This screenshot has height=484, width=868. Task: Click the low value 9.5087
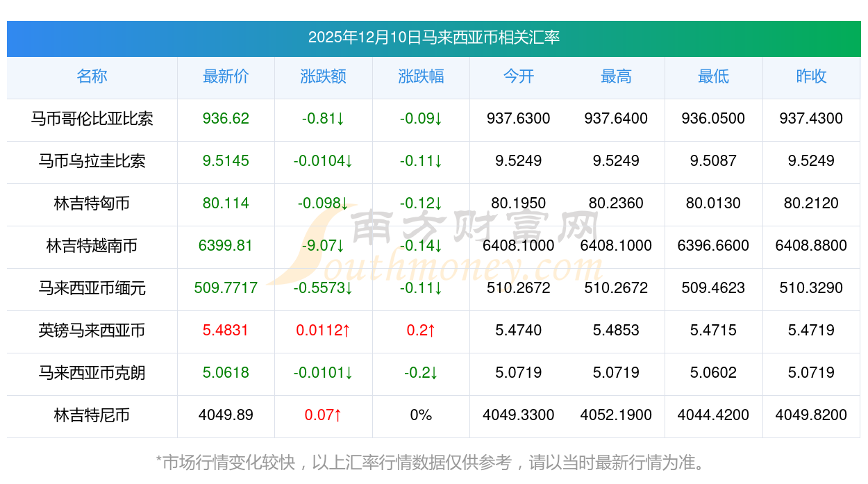(x=714, y=161)
